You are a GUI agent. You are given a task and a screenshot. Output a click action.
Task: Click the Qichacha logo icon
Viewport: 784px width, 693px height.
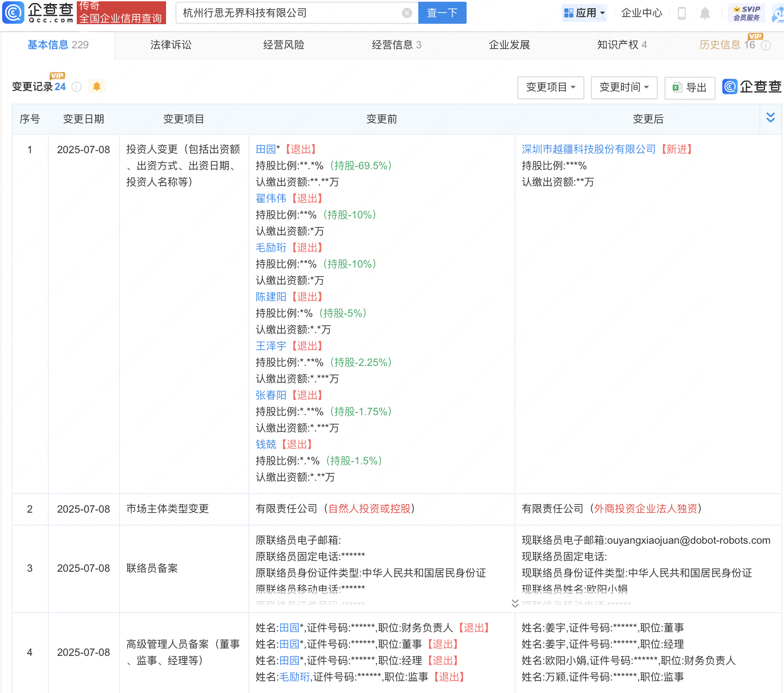coord(13,13)
